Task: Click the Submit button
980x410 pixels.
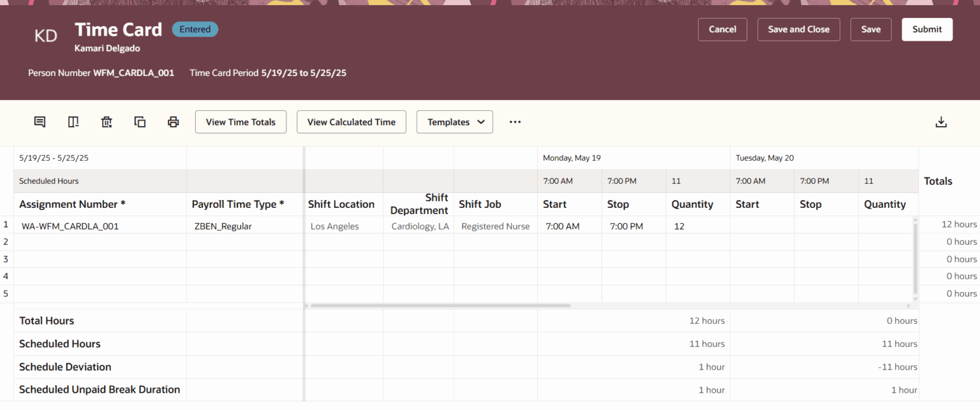Action: [926, 29]
